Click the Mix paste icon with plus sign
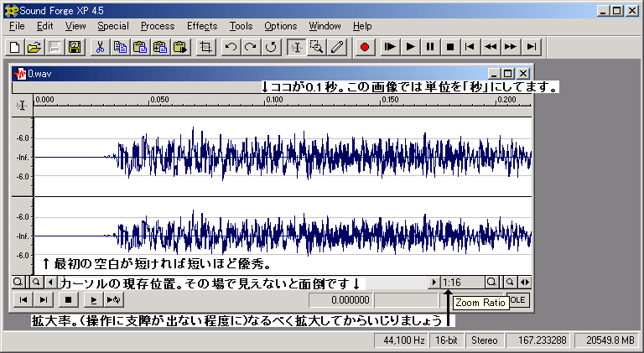Viewport: 644px width, 353px height. click(x=160, y=47)
